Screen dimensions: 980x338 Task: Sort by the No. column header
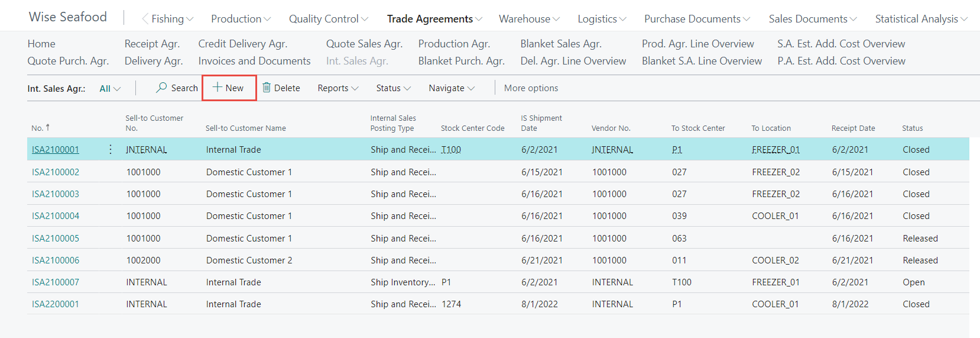point(38,128)
